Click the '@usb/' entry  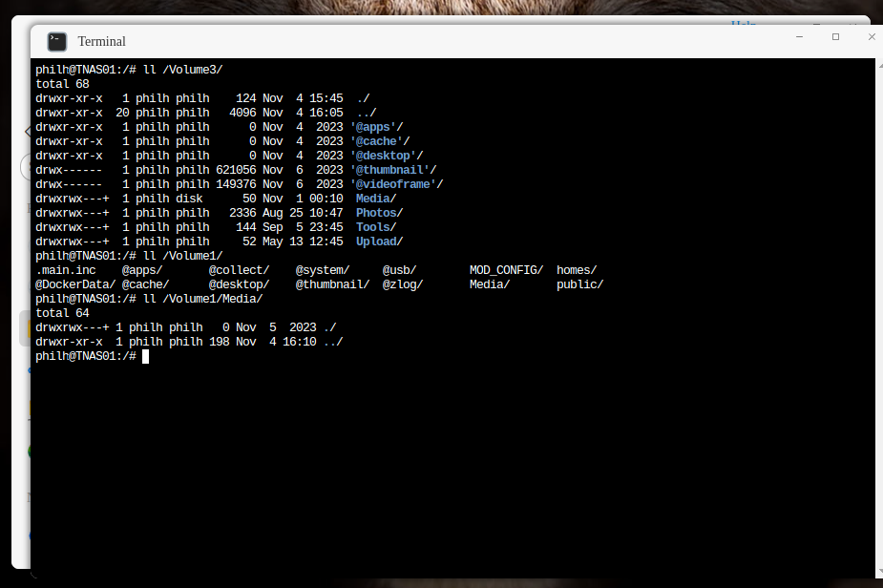(400, 270)
